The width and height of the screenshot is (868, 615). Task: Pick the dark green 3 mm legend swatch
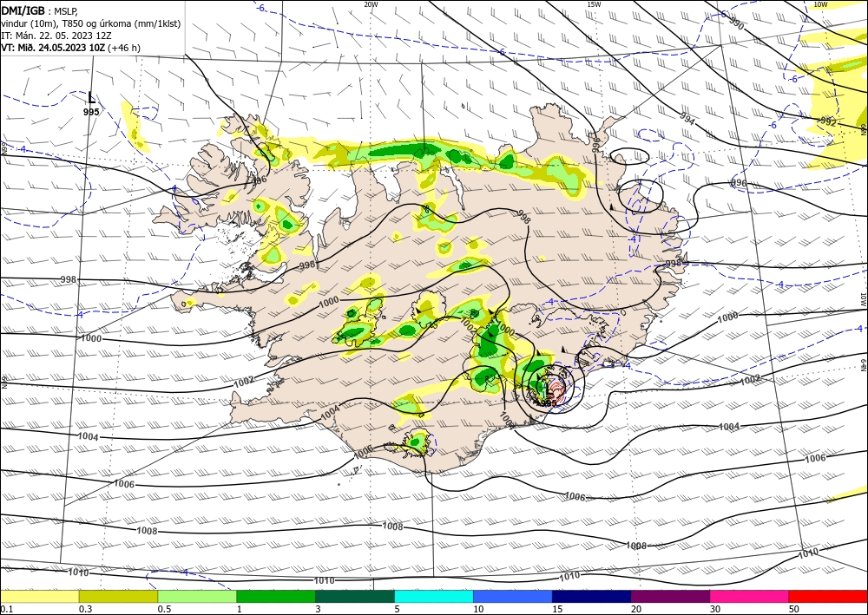(x=355, y=596)
